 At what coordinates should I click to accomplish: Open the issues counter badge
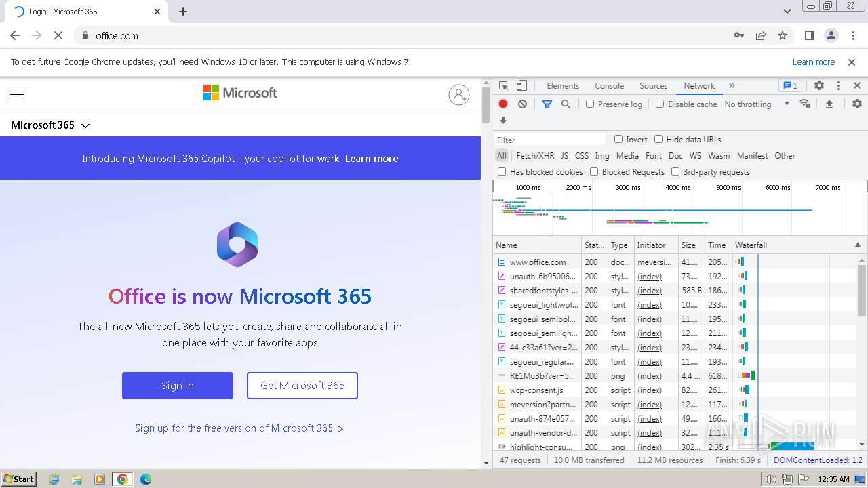790,86
